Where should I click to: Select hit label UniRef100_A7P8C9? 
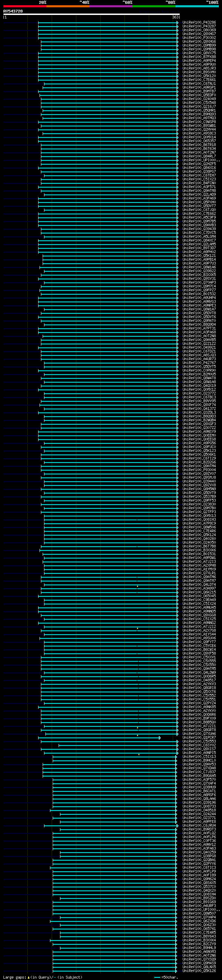(x=199, y=523)
